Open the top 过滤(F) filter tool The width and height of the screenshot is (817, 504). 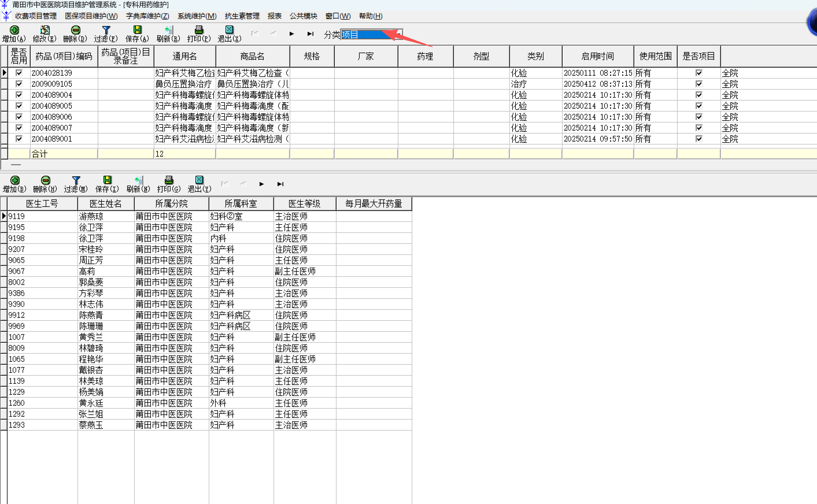tap(106, 31)
